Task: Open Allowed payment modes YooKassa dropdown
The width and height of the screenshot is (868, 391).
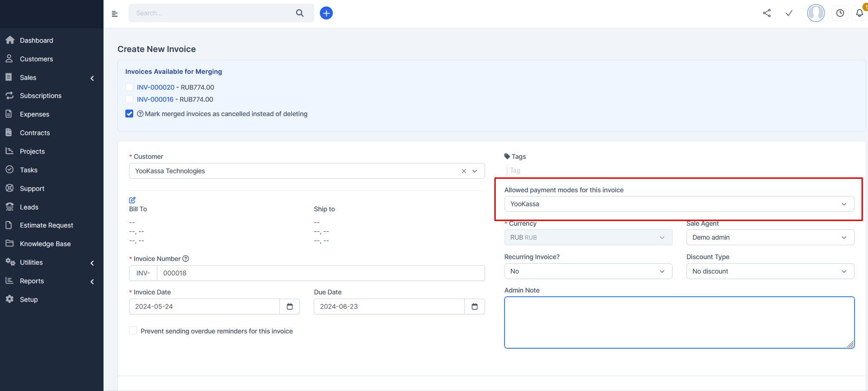Action: pos(679,204)
